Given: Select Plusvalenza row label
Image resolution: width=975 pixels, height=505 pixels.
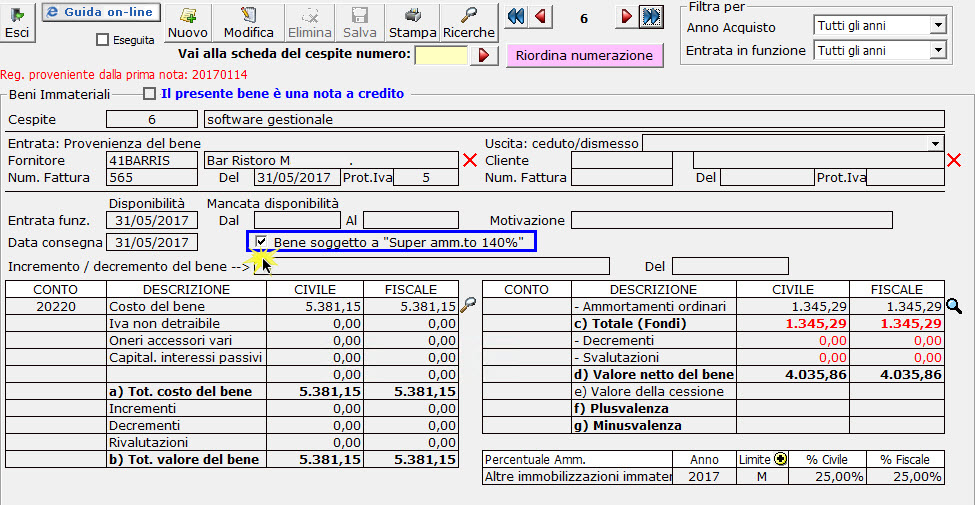Looking at the screenshot, I should [x=654, y=409].
